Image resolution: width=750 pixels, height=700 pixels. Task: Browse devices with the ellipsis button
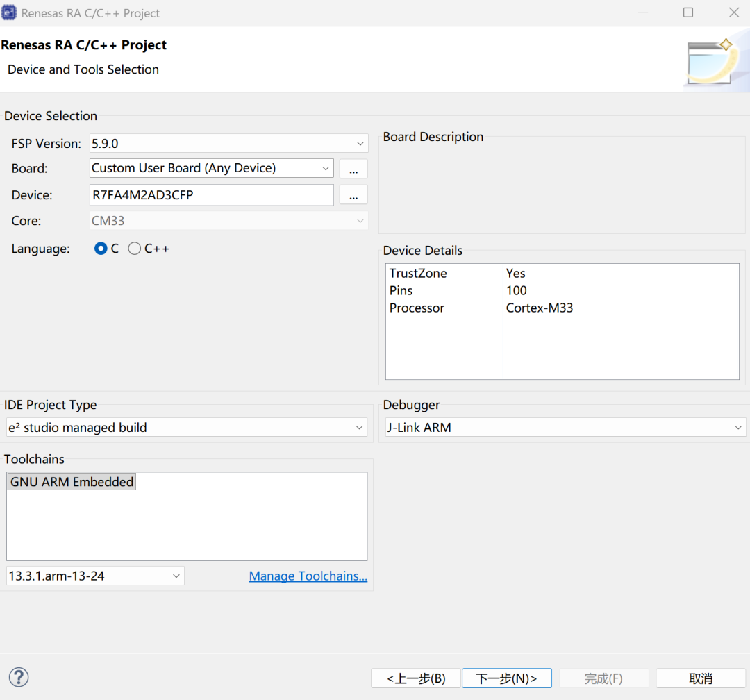[353, 195]
